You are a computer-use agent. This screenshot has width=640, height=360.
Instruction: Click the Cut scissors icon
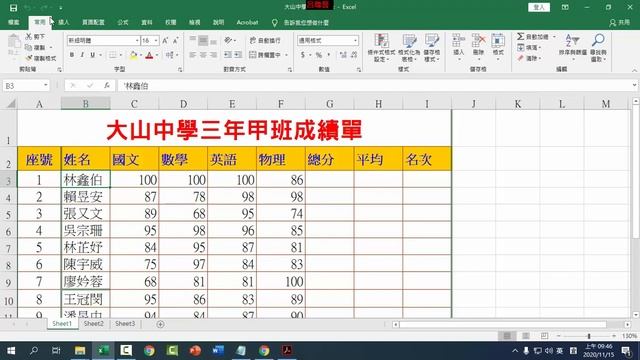29,36
